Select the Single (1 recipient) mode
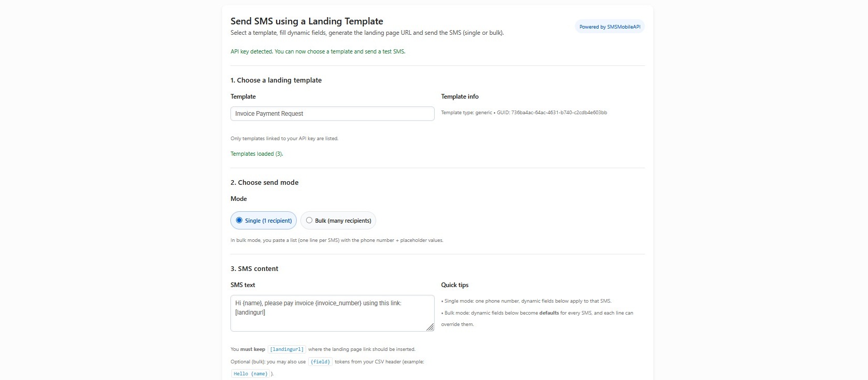 click(264, 221)
